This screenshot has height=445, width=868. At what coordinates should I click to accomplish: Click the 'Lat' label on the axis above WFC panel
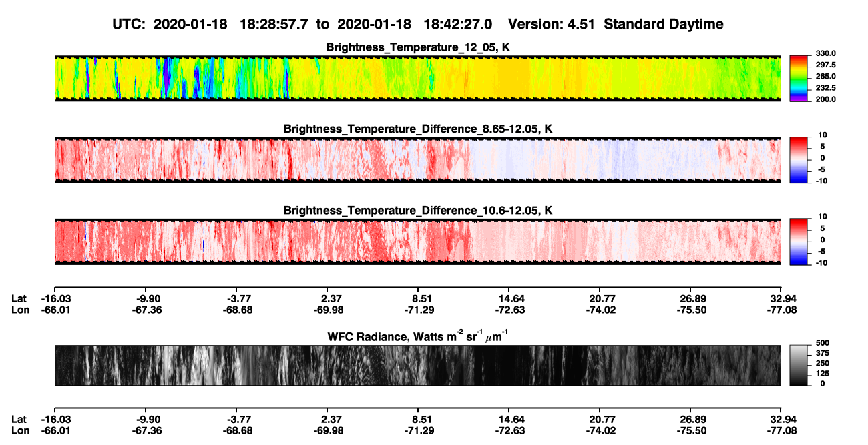[19, 298]
